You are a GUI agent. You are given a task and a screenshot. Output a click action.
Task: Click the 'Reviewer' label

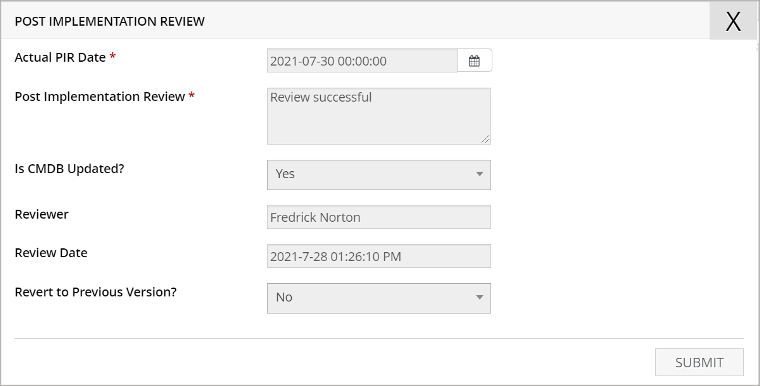pyautogui.click(x=42, y=214)
